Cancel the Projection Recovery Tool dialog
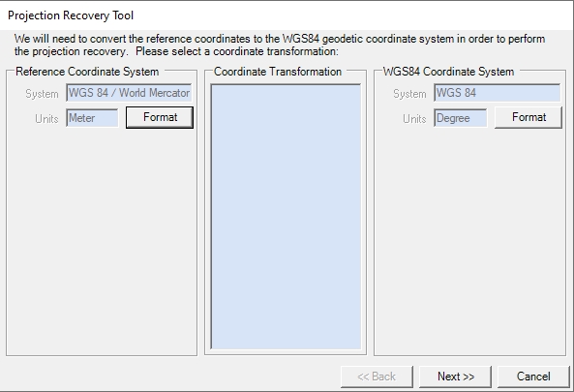Image resolution: width=574 pixels, height=392 pixels. tap(533, 377)
